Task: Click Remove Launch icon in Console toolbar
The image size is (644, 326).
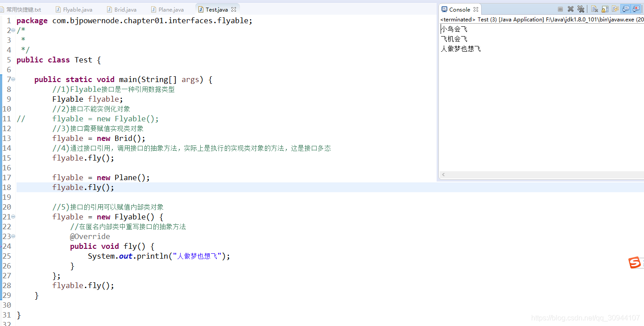Action: tap(570, 9)
